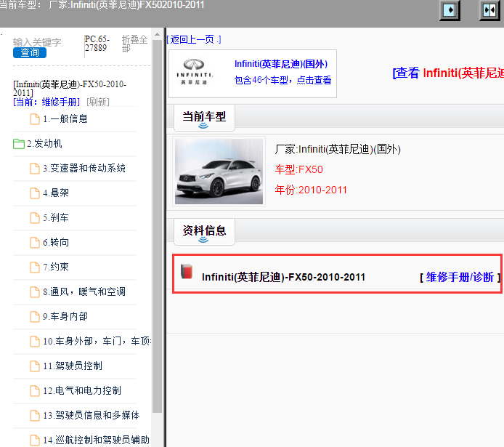Image resolution: width=504 pixels, height=447 pixels.
Task: Click the PC.65-27889 text
Action: [97, 44]
